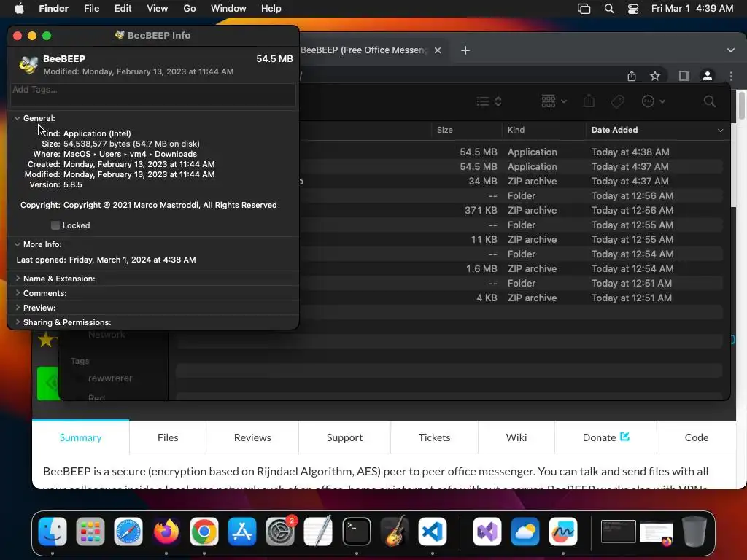Open the Finder action ellipsis dropdown
The width and height of the screenshot is (747, 560).
click(653, 101)
